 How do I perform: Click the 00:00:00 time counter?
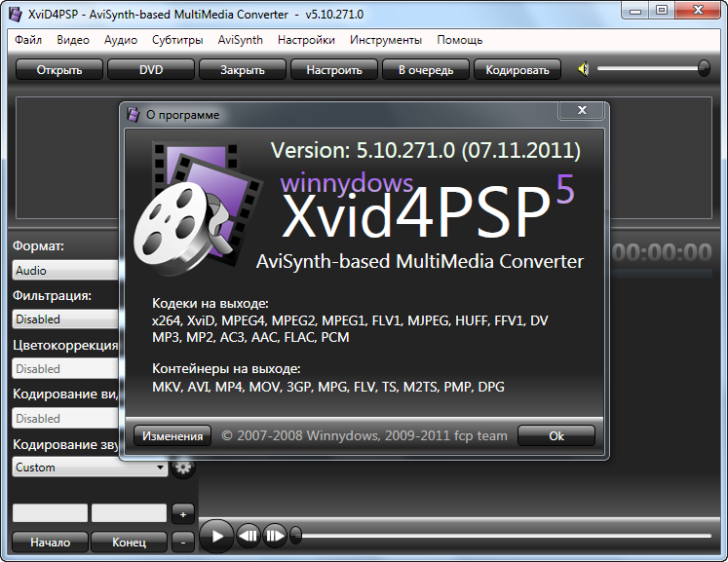point(662,253)
